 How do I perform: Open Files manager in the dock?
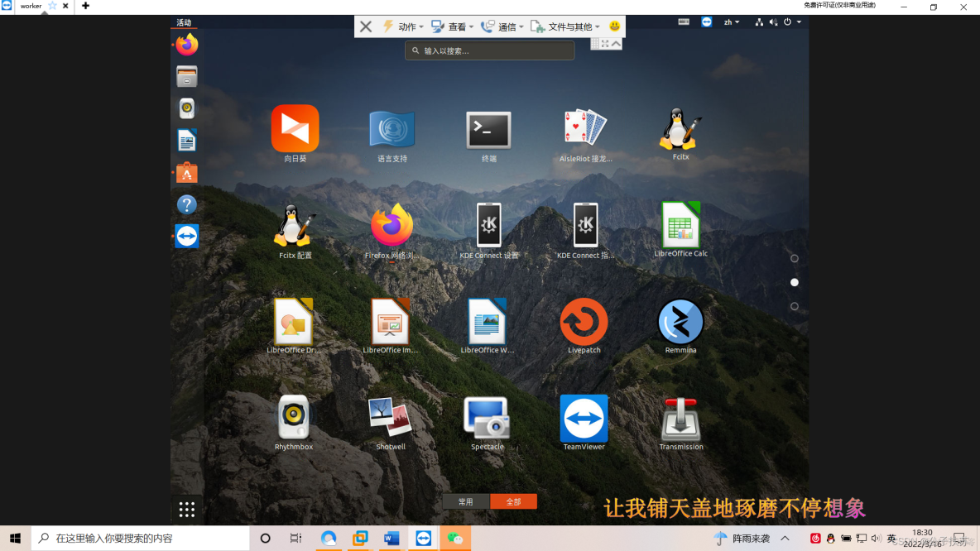(186, 76)
